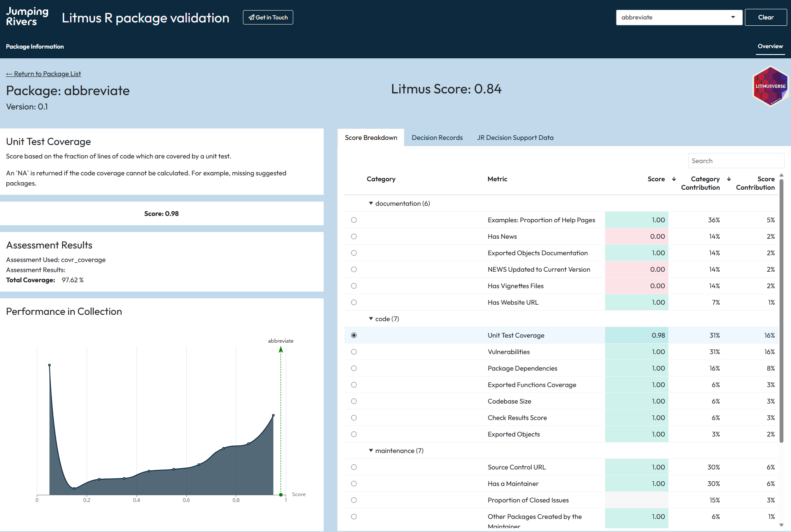Open Package Information menu
Viewport: 791px width, 532px height.
(x=35, y=46)
